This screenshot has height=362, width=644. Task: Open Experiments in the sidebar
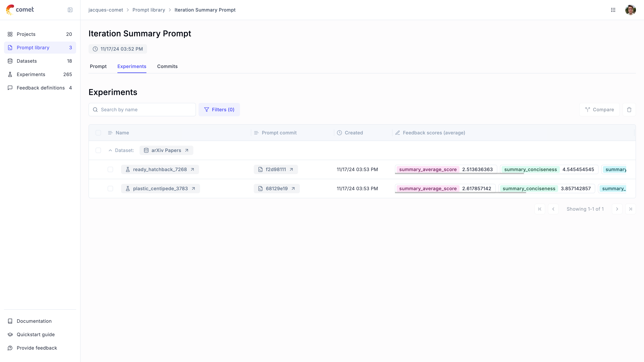40,74
